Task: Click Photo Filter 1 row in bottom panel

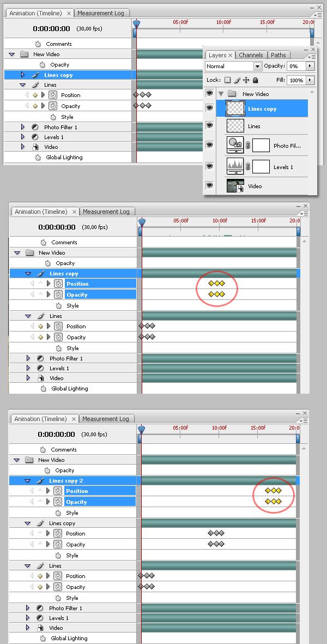Action: coord(73,608)
